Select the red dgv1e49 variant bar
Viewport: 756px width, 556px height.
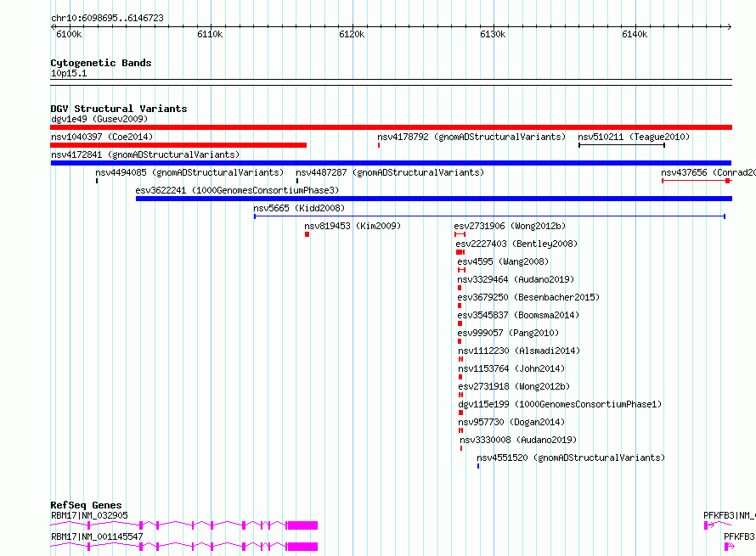pyautogui.click(x=391, y=127)
